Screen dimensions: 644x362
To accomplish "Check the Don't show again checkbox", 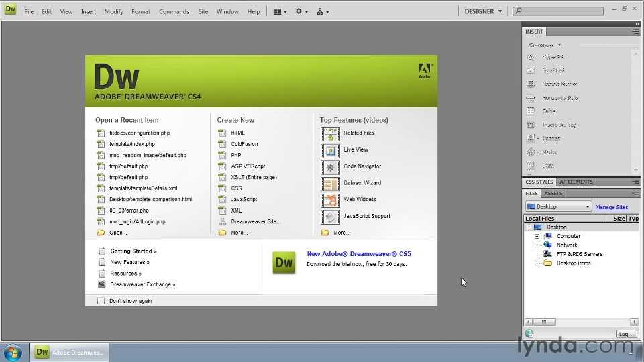I will pyautogui.click(x=101, y=301).
